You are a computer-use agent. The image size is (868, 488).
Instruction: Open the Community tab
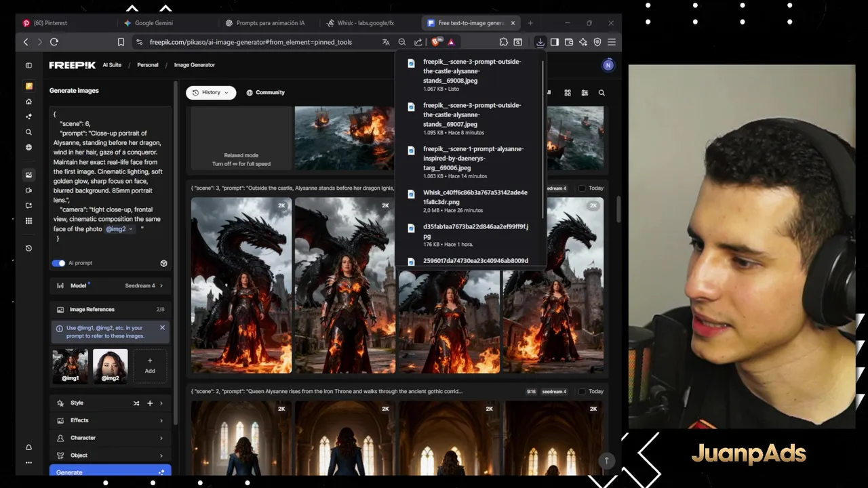pyautogui.click(x=265, y=93)
